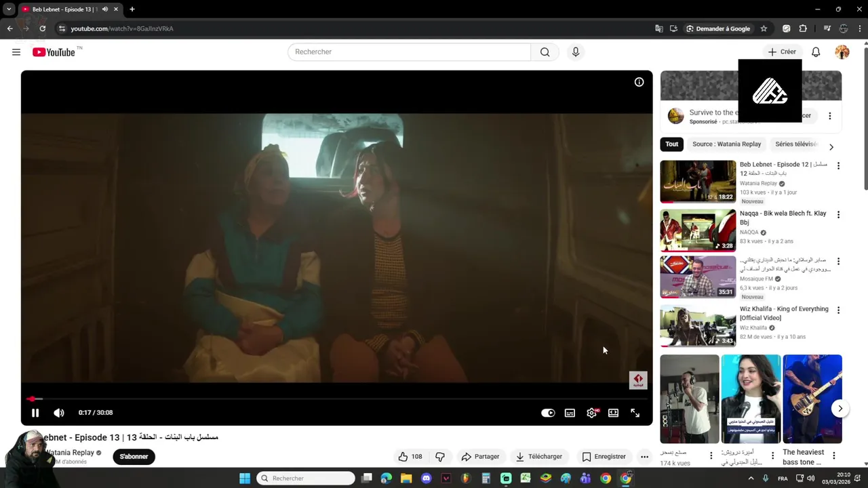Open player settings gear

point(592,413)
